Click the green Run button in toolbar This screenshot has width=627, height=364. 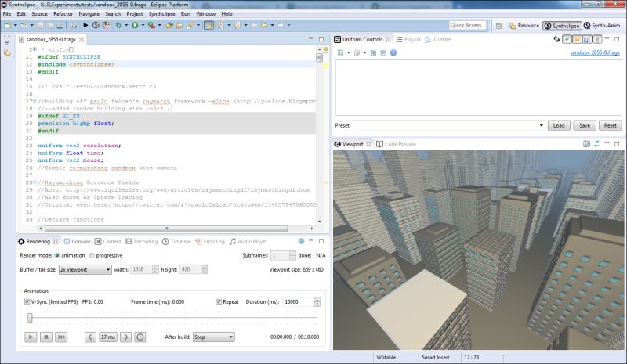tap(135, 25)
